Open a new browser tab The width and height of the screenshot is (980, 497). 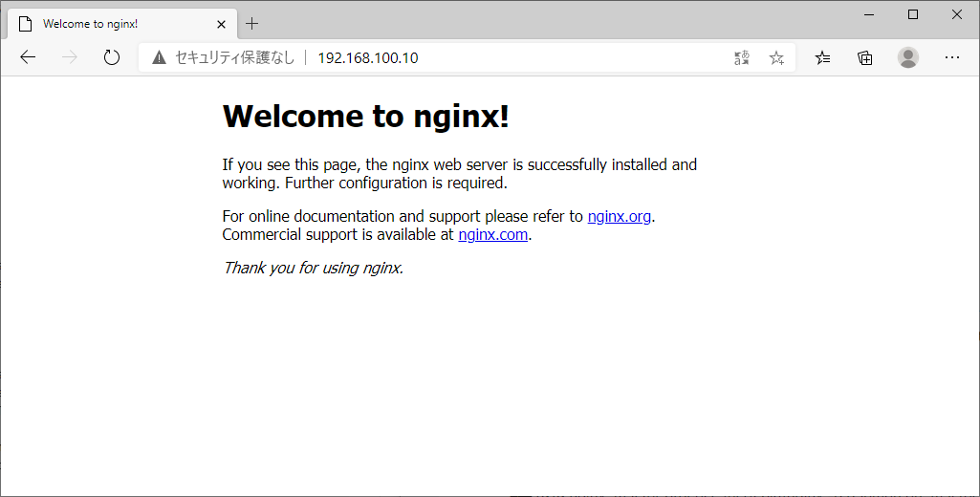[x=251, y=24]
